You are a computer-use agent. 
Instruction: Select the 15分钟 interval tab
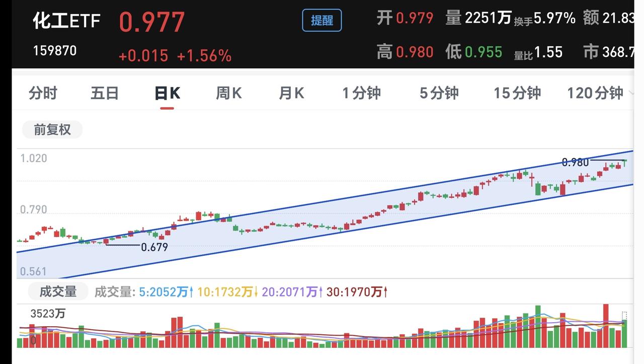(517, 93)
